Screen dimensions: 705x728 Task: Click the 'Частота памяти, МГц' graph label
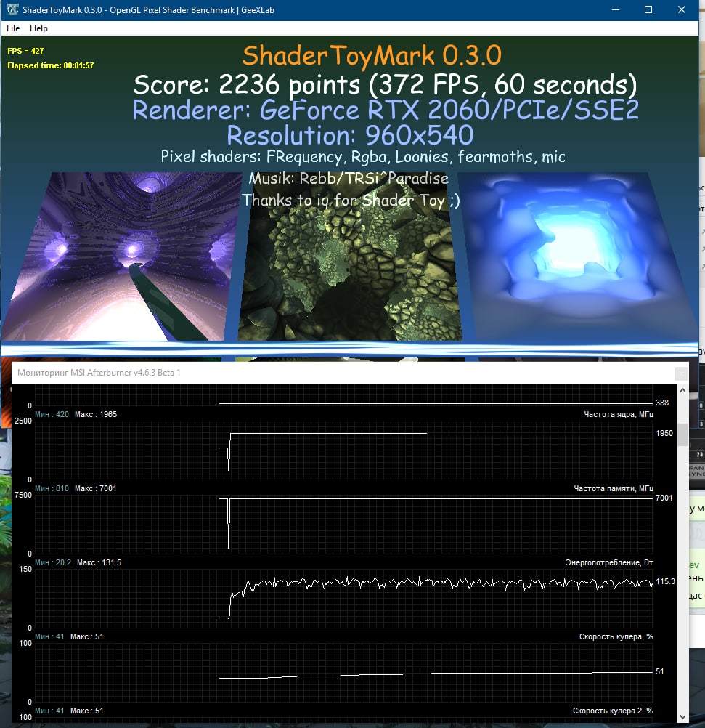click(613, 488)
